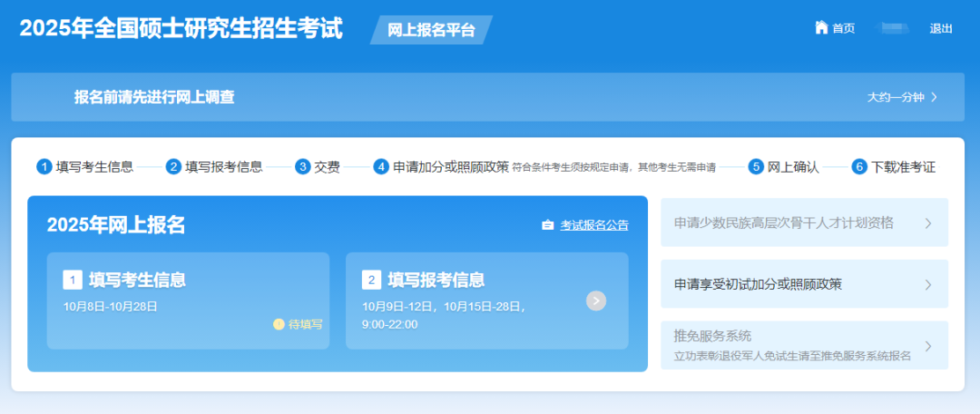Screen dimensions: 980x414
Task: Click the 填写考生信息 step label in the progress bar
Action: click(x=94, y=167)
